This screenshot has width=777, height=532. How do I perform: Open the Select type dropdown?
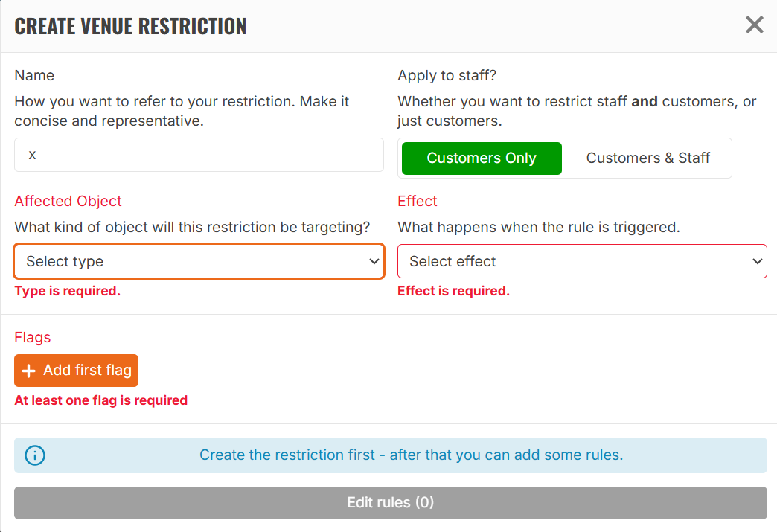click(199, 261)
